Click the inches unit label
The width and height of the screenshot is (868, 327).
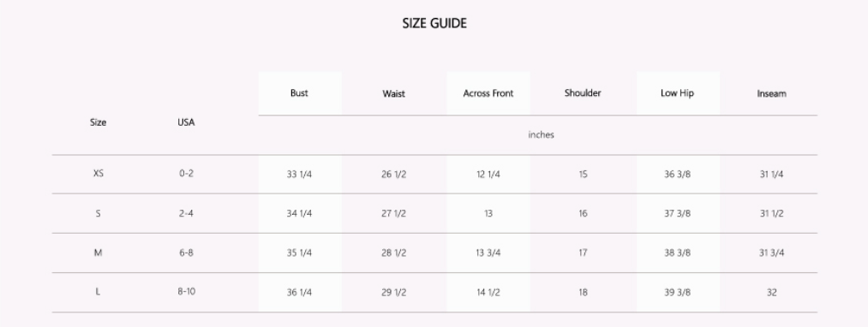click(541, 134)
